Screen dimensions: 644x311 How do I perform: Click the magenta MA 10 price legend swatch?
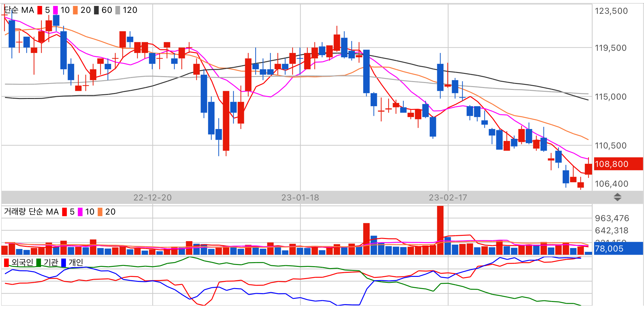(55, 10)
